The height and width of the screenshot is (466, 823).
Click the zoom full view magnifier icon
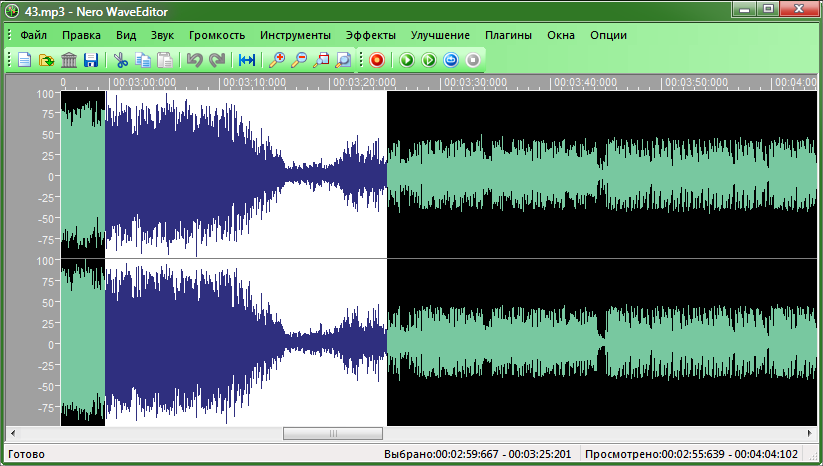[x=343, y=60]
